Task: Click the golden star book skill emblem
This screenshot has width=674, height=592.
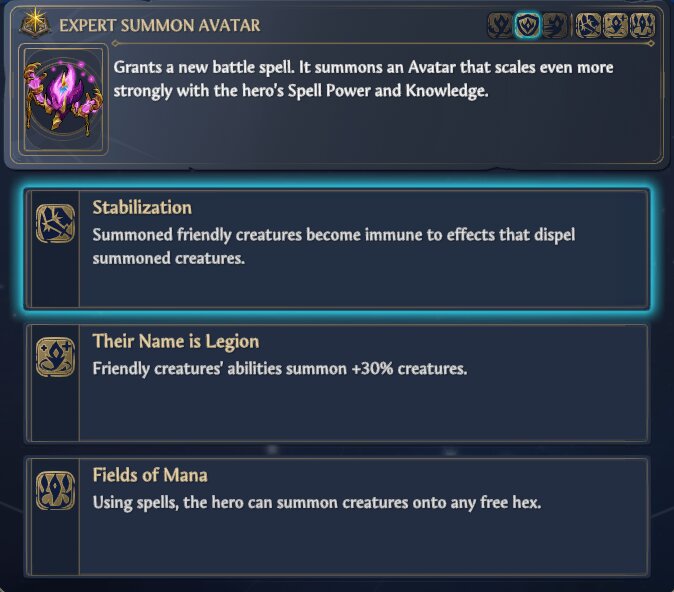Action: coord(35,24)
